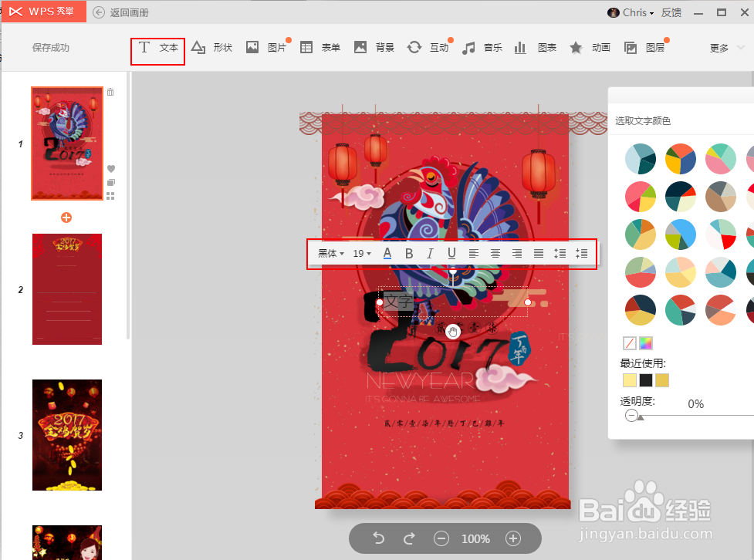754x560 pixels.
Task: Open line spacing option
Action: click(x=560, y=253)
